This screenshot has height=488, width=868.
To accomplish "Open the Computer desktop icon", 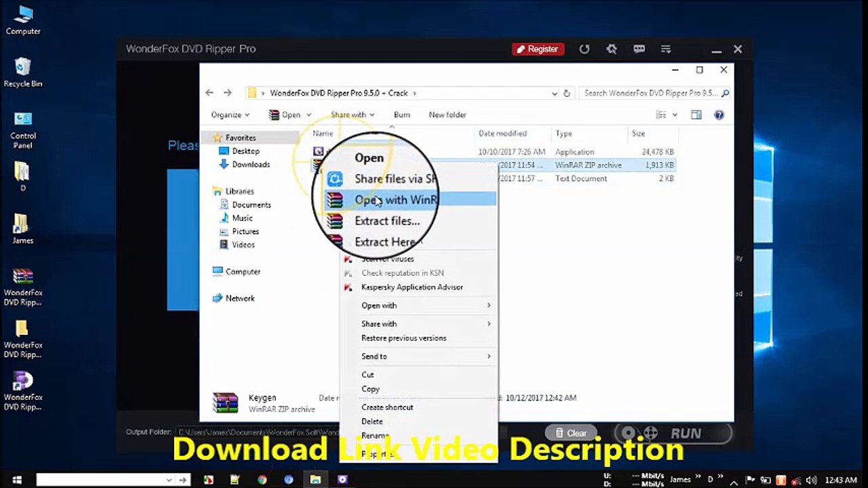I will pyautogui.click(x=23, y=20).
